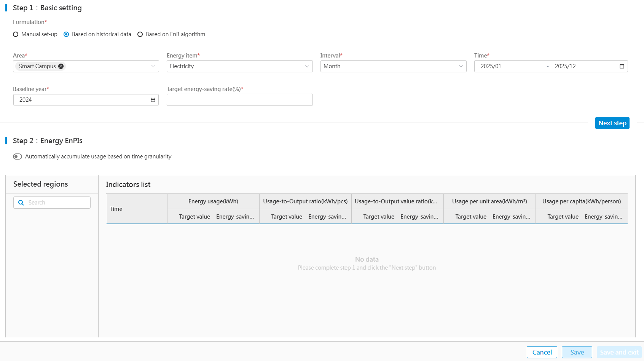Click the Baseline year calendar icon

click(x=153, y=100)
